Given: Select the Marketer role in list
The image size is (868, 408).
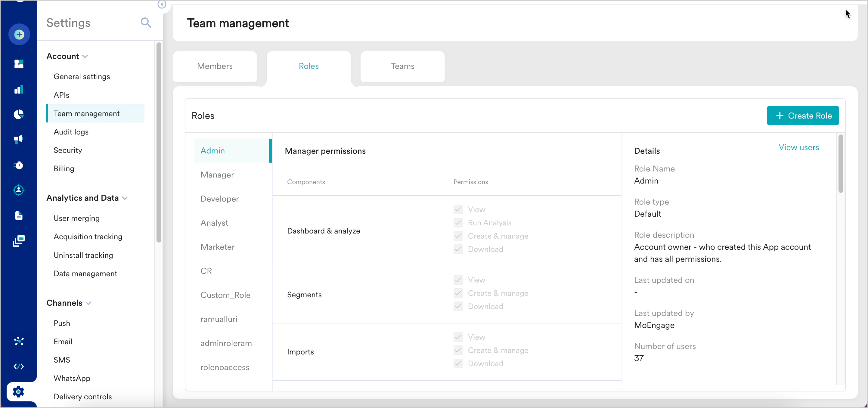Looking at the screenshot, I should (x=217, y=247).
